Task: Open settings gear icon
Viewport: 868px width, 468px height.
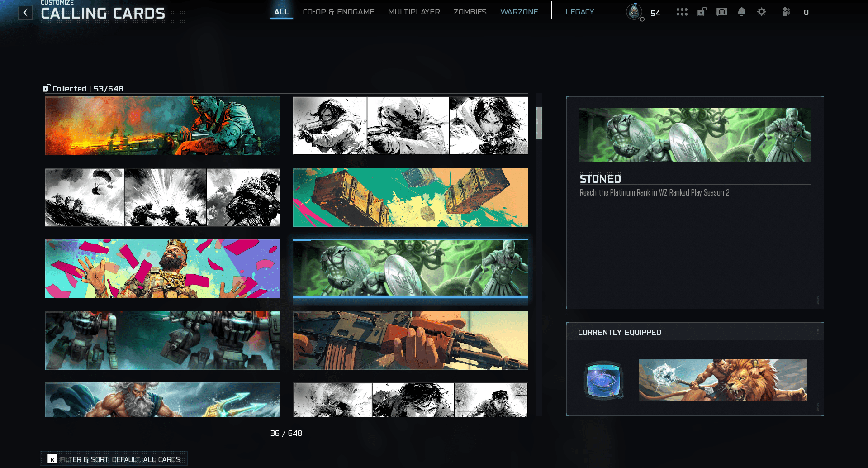Action: 761,12
